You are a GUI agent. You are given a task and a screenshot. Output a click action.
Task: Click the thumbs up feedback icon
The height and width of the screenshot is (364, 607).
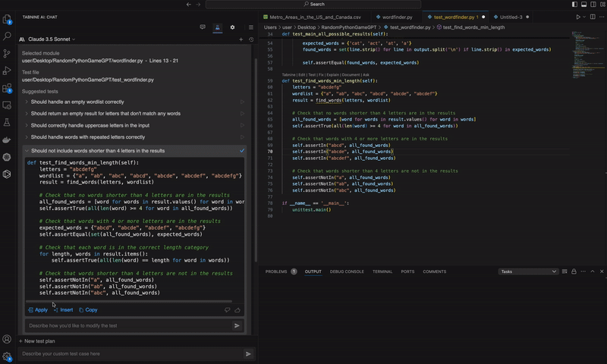[x=238, y=309]
